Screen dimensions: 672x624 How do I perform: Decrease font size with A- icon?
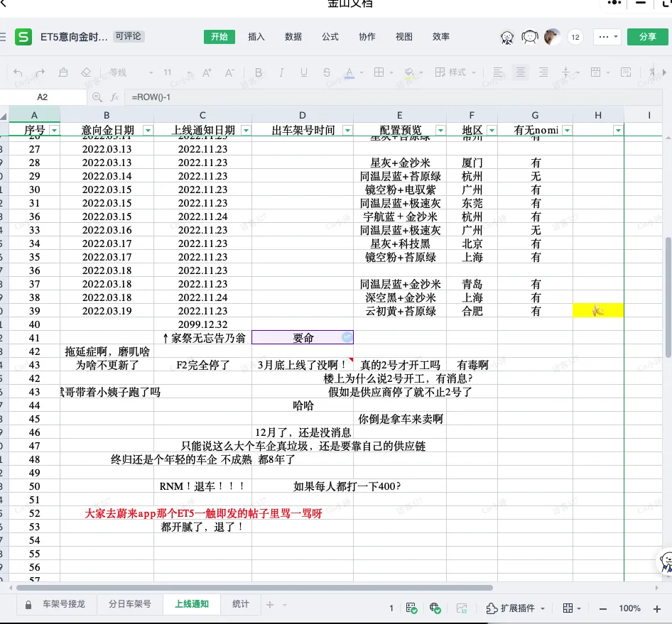229,72
